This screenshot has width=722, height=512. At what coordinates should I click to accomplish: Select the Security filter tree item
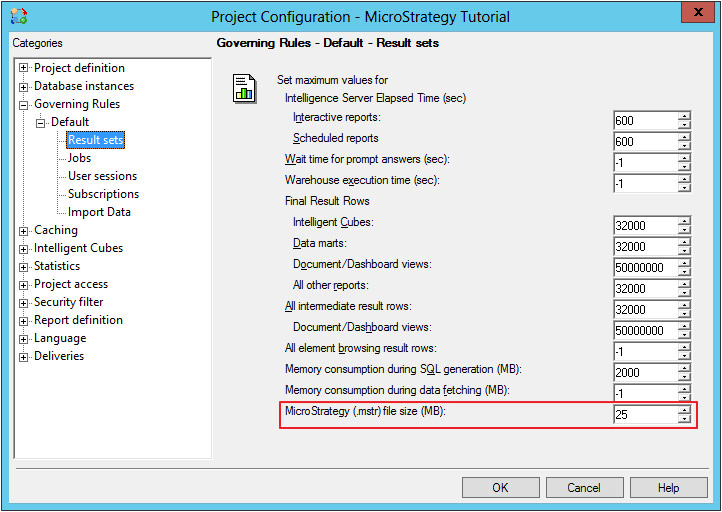tap(69, 302)
